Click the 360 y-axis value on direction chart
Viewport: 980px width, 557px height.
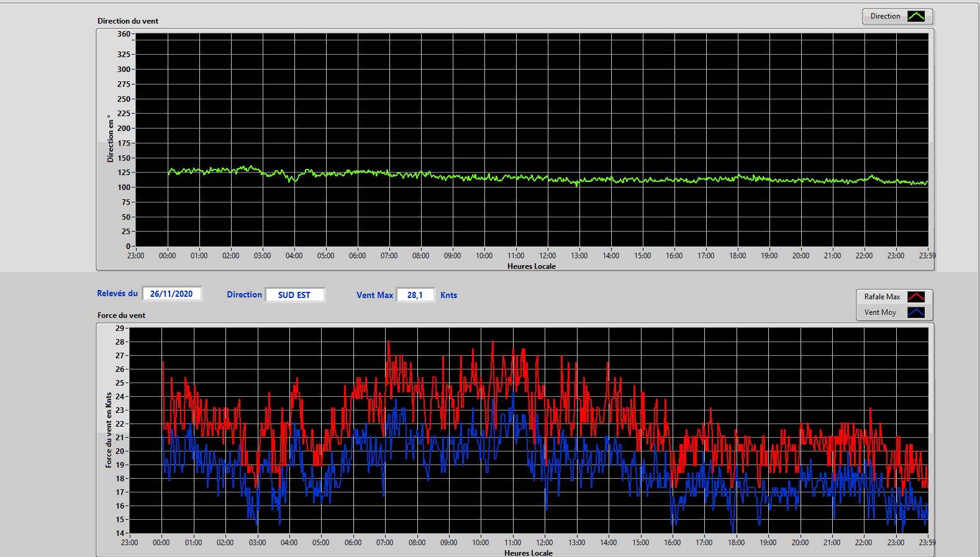pos(124,34)
